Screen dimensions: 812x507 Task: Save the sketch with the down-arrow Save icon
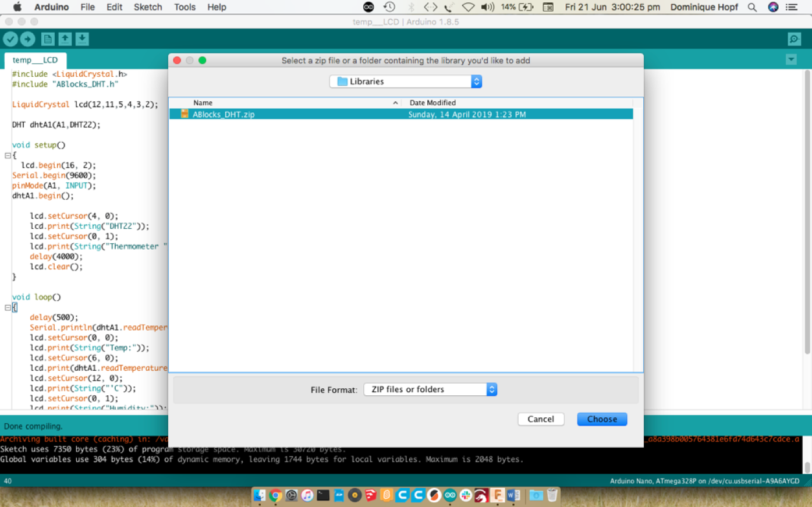tap(82, 39)
